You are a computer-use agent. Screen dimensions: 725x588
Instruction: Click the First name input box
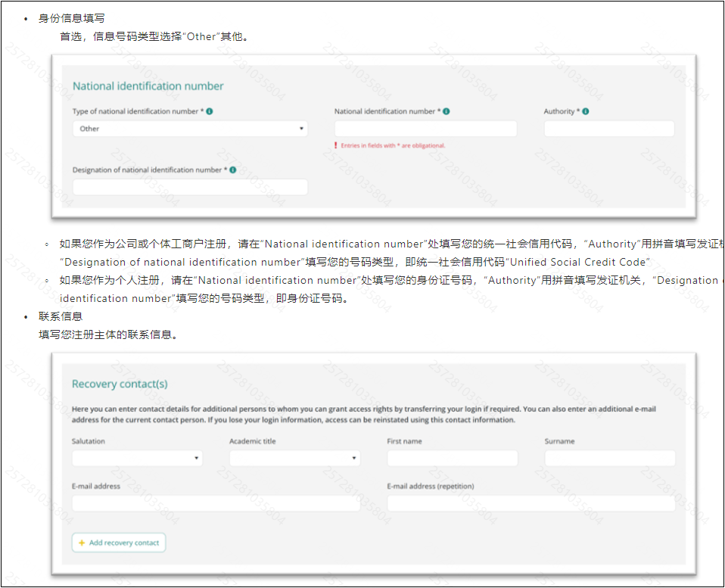(x=452, y=458)
